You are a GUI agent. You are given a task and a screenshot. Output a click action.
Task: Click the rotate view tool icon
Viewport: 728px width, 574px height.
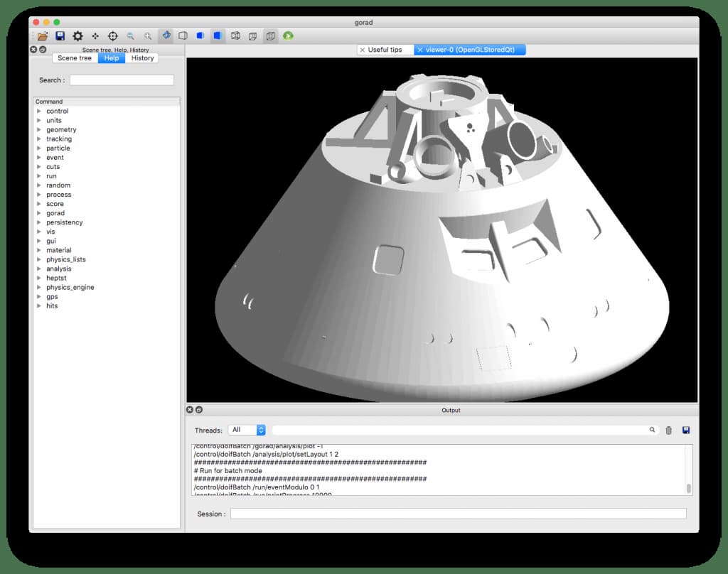coord(166,36)
